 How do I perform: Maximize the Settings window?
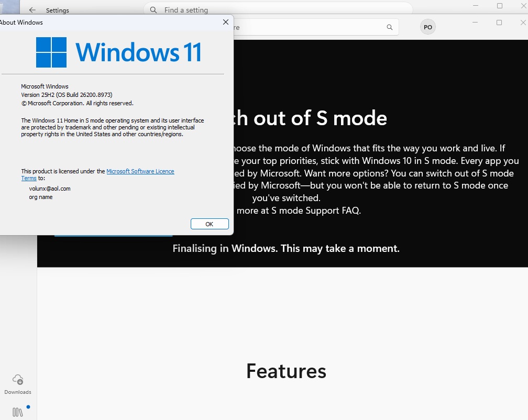tap(500, 6)
